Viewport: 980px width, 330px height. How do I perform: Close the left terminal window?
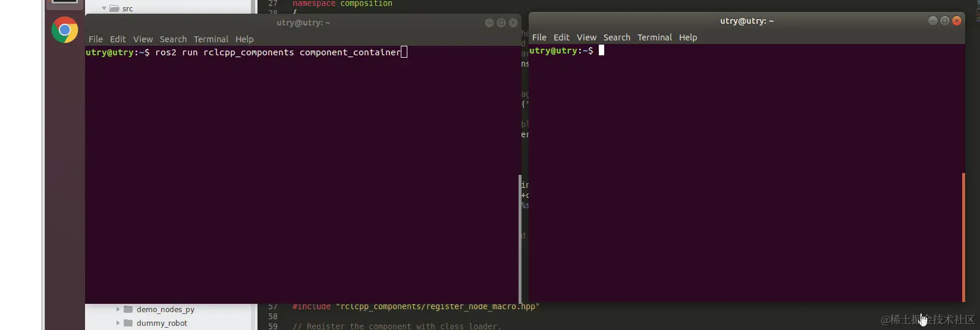pos(513,23)
